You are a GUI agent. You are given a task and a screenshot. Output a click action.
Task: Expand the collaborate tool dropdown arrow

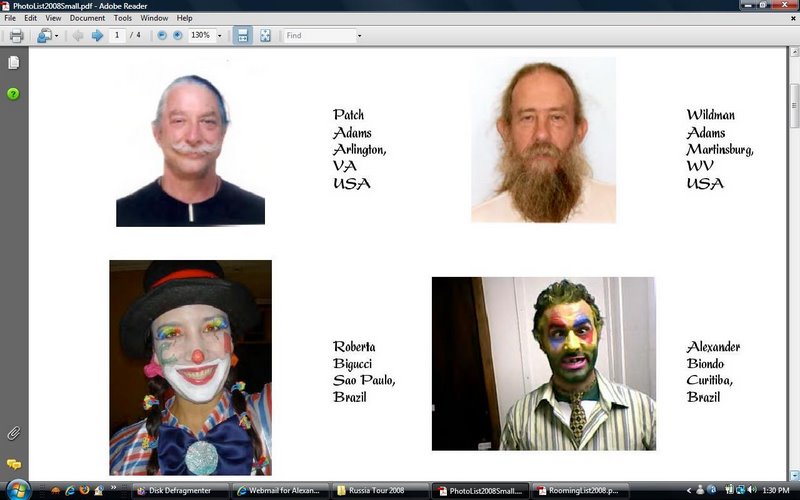pyautogui.click(x=56, y=36)
